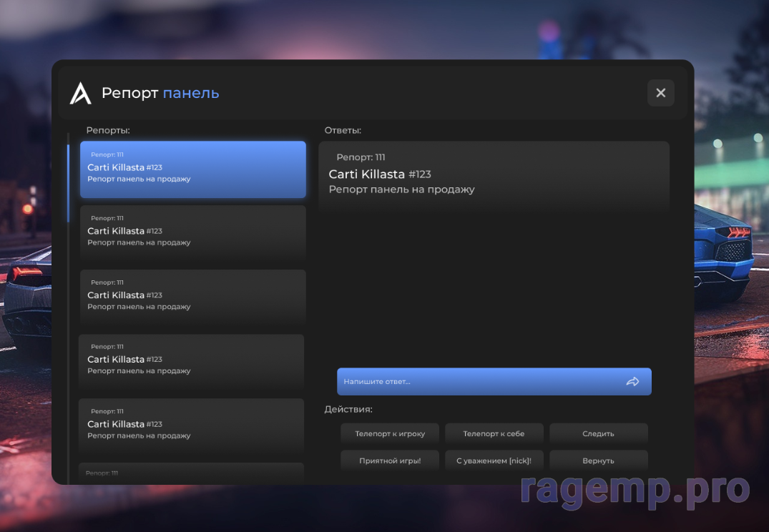Viewport: 769px width, 532px height.
Task: Click the white A logo icon in header
Action: point(81,93)
